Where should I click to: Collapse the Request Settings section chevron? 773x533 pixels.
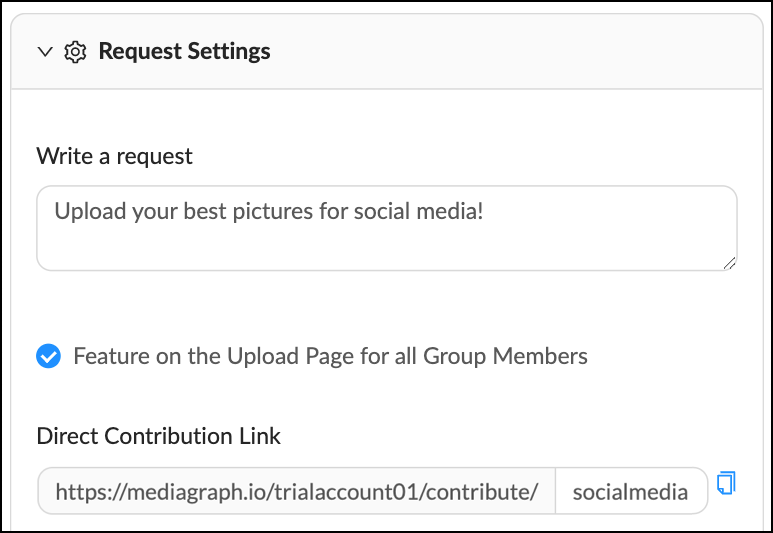[45, 51]
